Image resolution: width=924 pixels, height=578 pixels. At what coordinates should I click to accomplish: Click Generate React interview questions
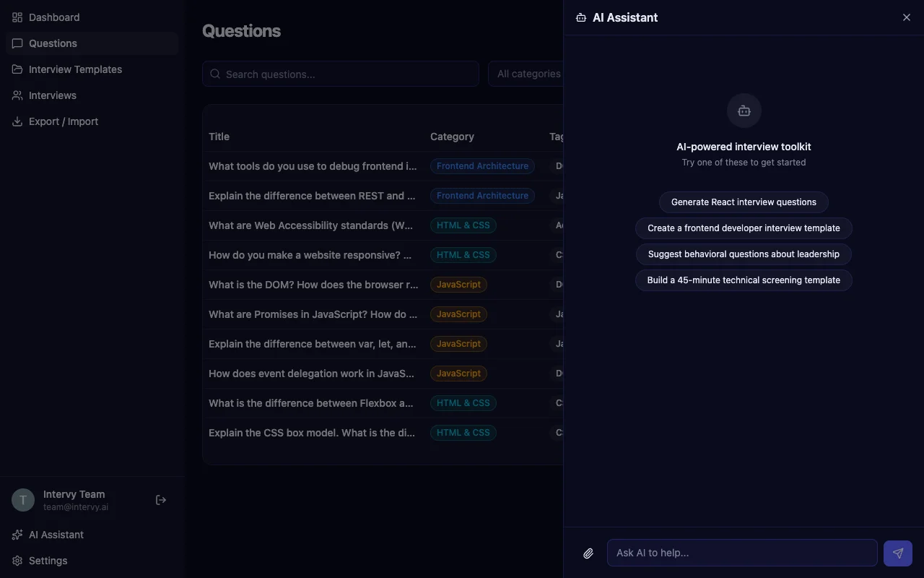click(x=743, y=202)
